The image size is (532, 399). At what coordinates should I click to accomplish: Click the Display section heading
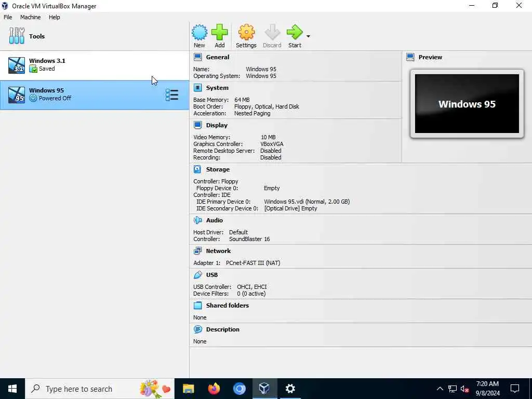click(217, 125)
